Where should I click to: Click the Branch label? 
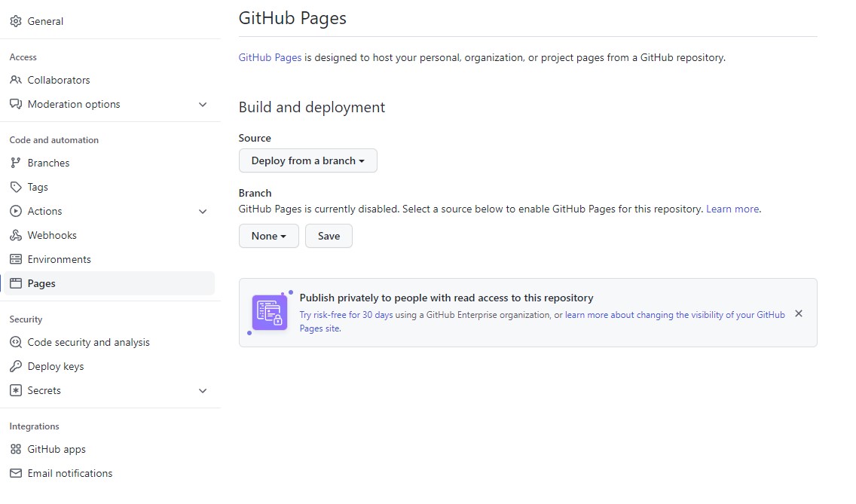pyautogui.click(x=255, y=194)
